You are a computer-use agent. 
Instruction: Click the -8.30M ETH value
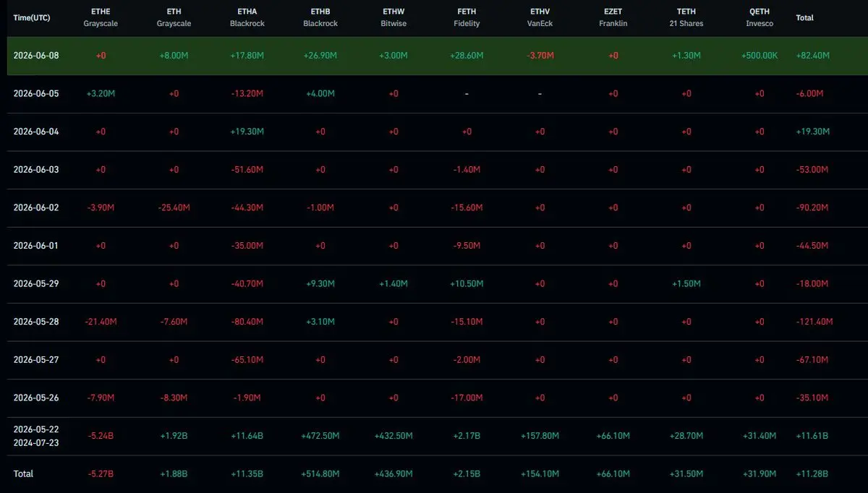(x=174, y=398)
